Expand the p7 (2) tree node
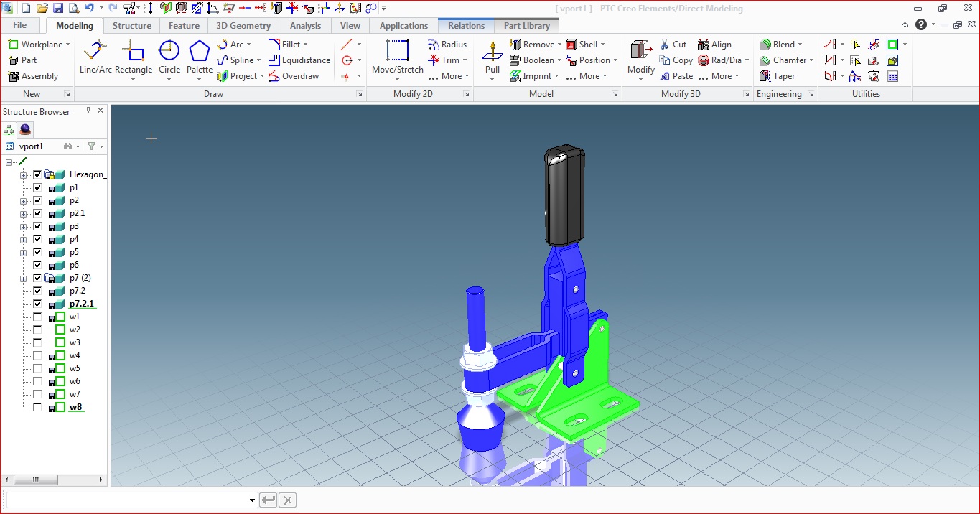 point(23,278)
